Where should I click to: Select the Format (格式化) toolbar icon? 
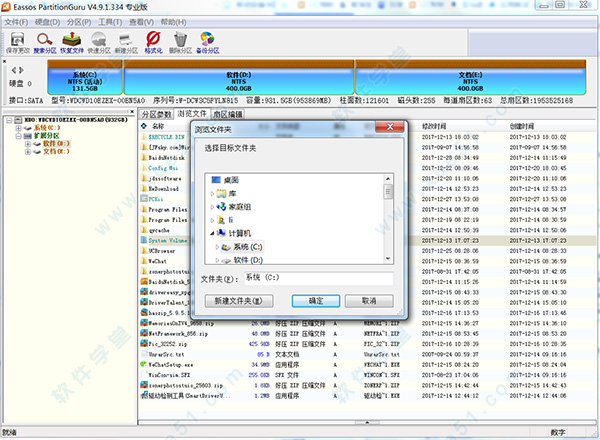[x=153, y=42]
